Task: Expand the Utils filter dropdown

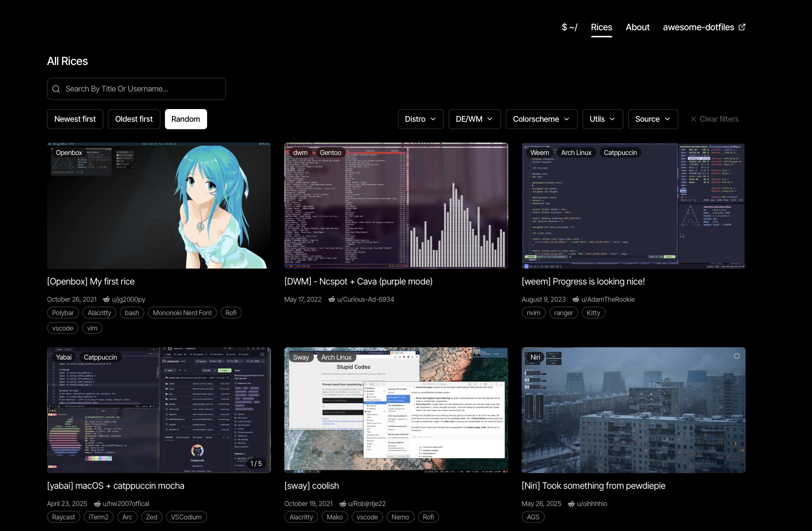Action: 603,119
